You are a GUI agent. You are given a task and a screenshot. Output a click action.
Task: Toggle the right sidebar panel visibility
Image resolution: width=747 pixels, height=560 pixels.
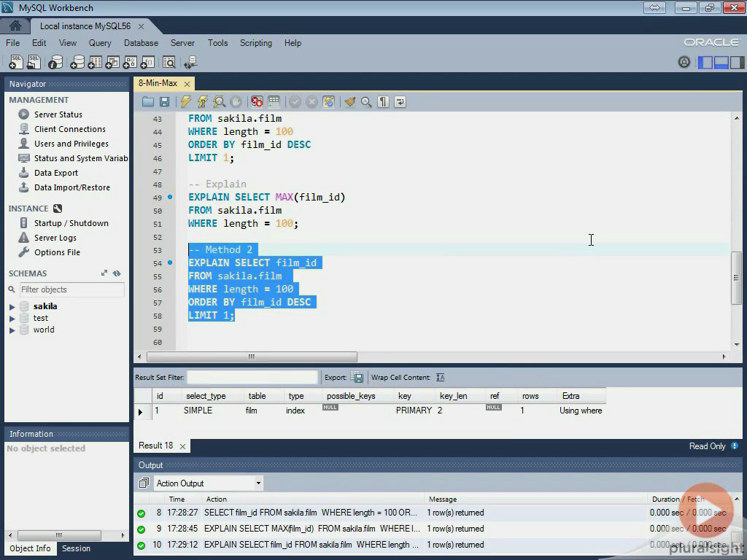(737, 63)
